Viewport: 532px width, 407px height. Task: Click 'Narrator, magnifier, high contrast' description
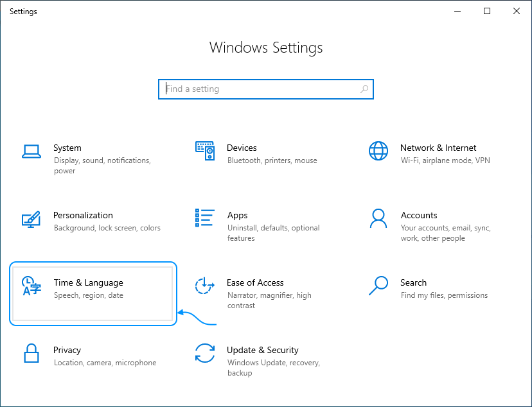click(269, 300)
